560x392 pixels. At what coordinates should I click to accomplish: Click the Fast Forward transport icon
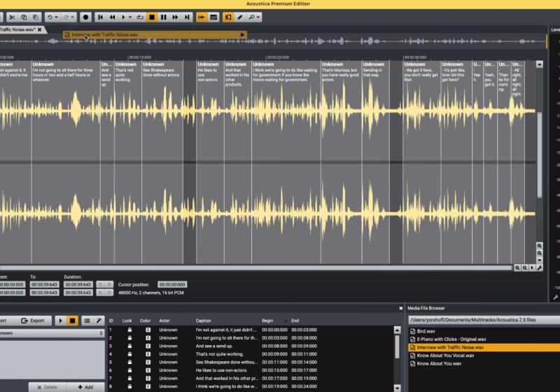click(x=176, y=17)
